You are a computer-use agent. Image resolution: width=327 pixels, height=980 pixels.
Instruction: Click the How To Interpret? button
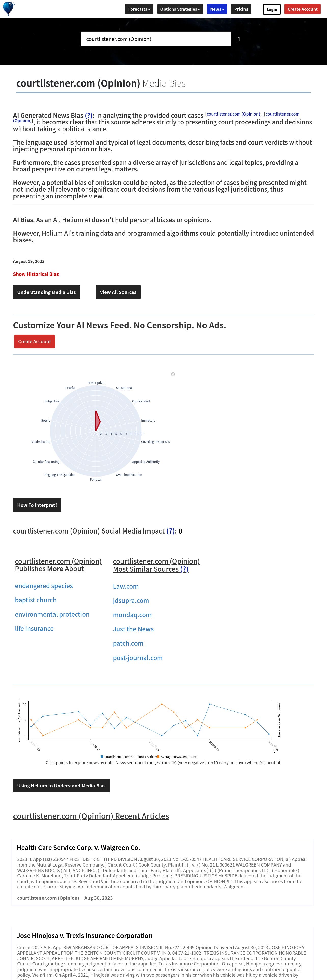pos(37,505)
